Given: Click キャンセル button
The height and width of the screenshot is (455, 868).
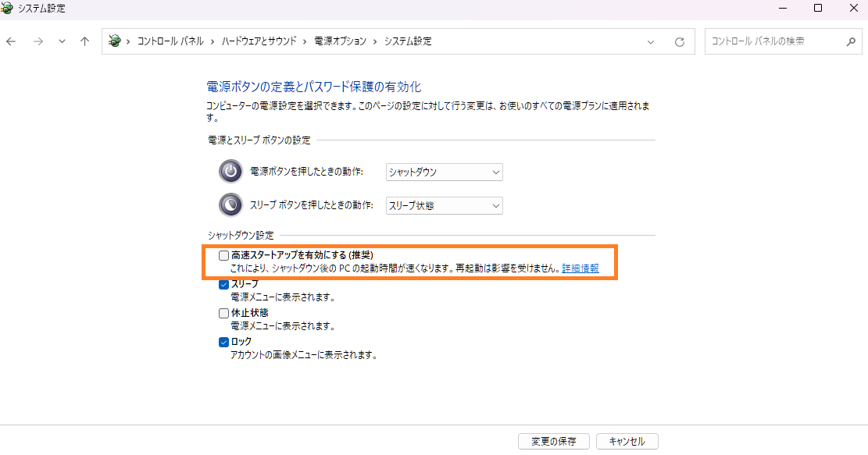Looking at the screenshot, I should 627,441.
